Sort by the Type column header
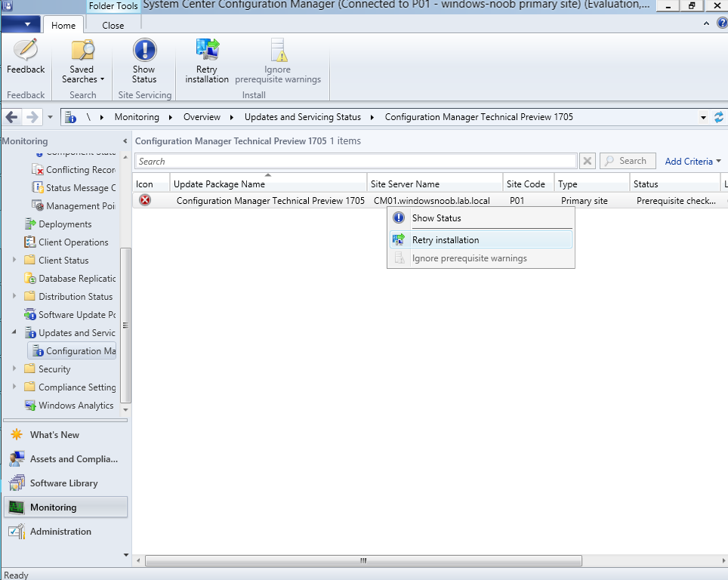Image resolution: width=728 pixels, height=580 pixels. (x=592, y=184)
